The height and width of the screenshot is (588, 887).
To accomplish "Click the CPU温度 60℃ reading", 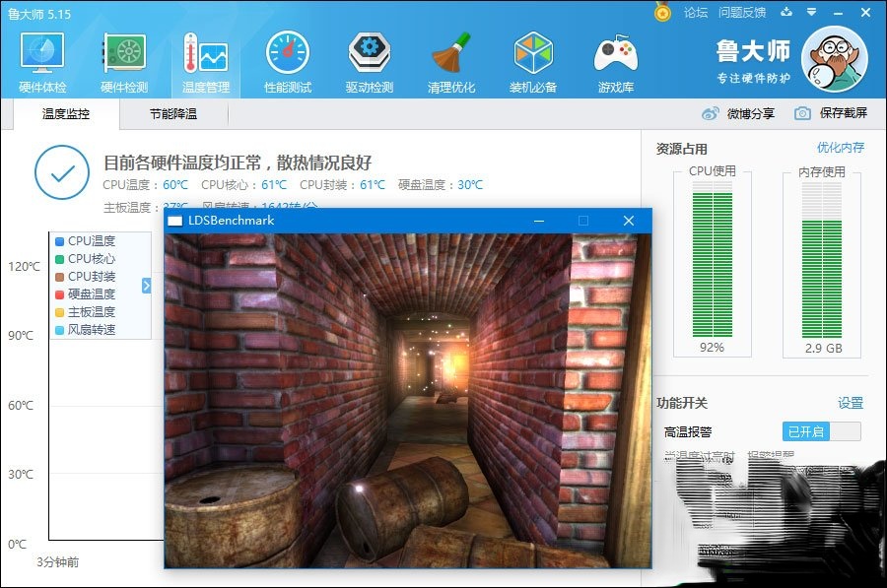I will click(146, 185).
